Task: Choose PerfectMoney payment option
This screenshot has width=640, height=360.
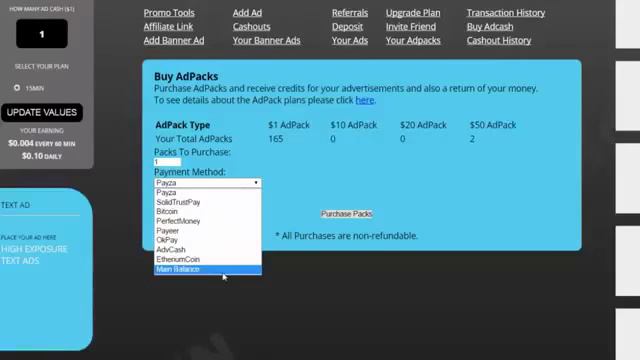Action: point(208,221)
